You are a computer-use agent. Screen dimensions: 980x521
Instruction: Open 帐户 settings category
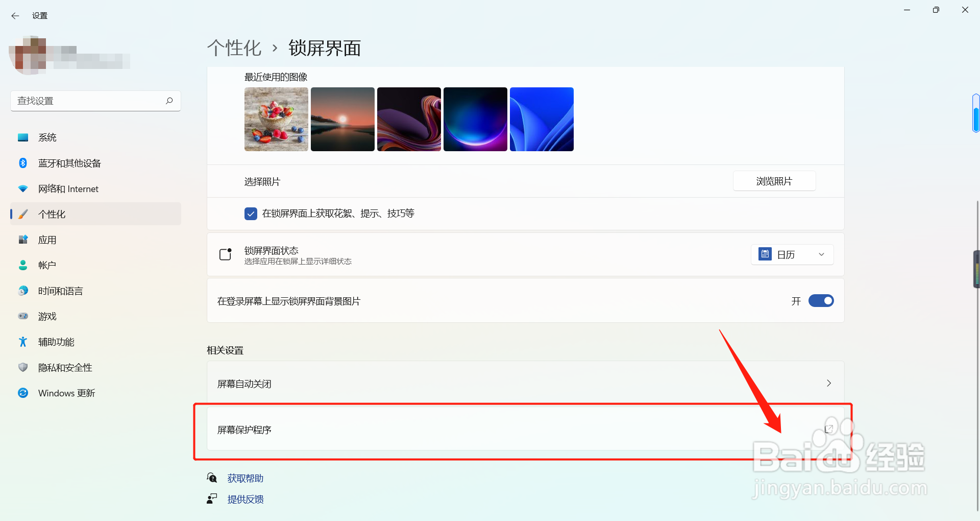pos(96,265)
